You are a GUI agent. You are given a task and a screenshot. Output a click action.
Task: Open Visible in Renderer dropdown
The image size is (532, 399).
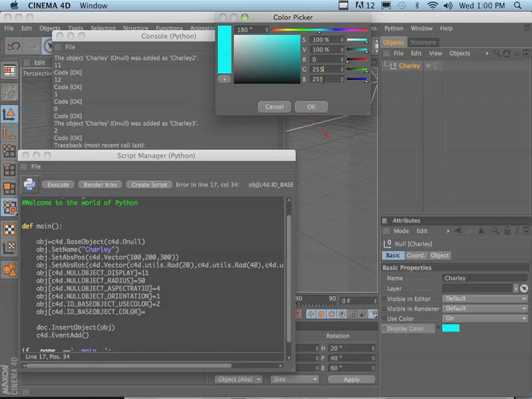coord(485,309)
